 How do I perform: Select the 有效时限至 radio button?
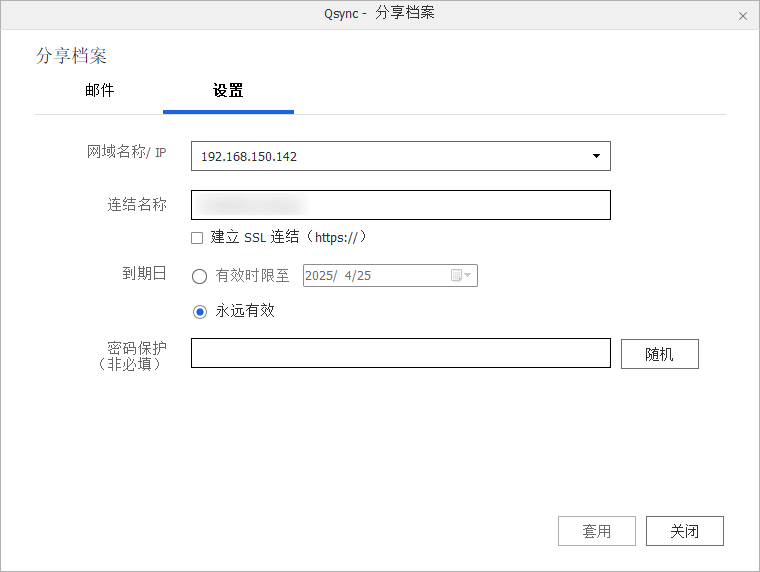(x=199, y=276)
